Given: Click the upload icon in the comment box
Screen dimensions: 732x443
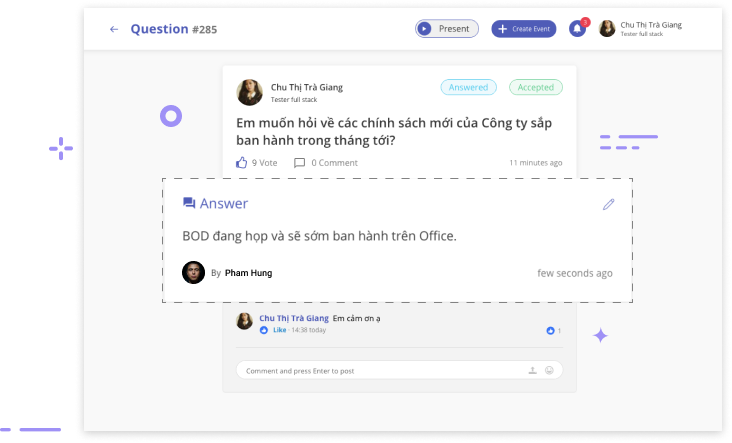Looking at the screenshot, I should (x=532, y=370).
